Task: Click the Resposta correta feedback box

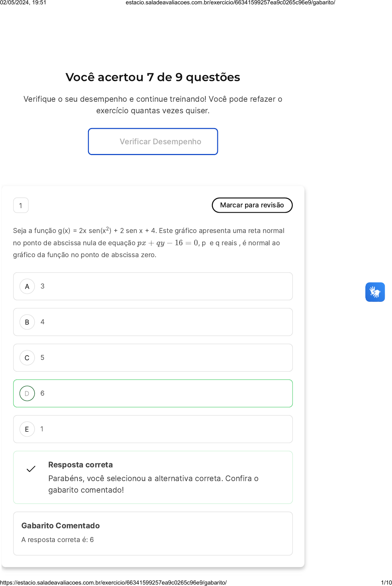Action: [x=153, y=477]
